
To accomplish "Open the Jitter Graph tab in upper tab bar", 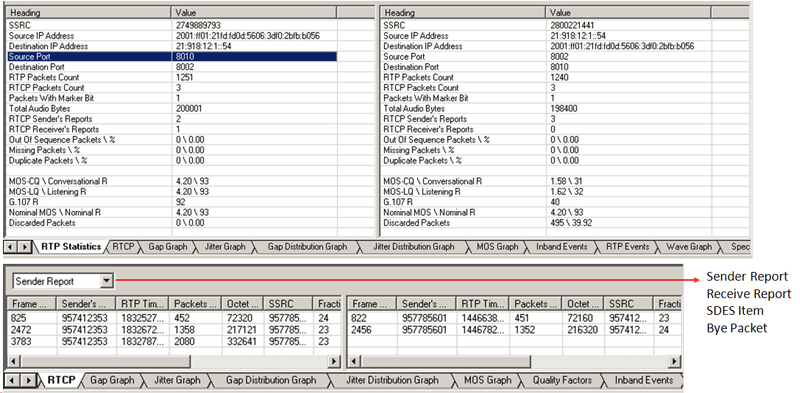I will (x=224, y=247).
